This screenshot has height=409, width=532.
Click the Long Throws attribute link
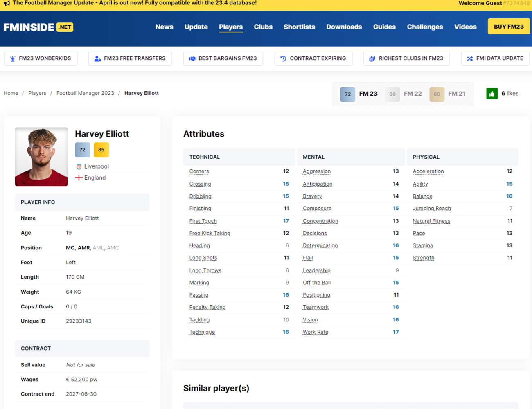coord(205,270)
